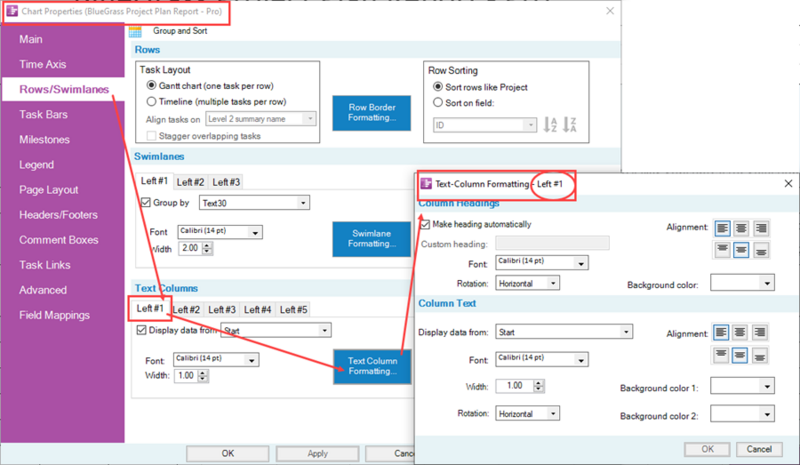The width and height of the screenshot is (800, 465).
Task: Align column heading to bottom
Action: [x=761, y=250]
